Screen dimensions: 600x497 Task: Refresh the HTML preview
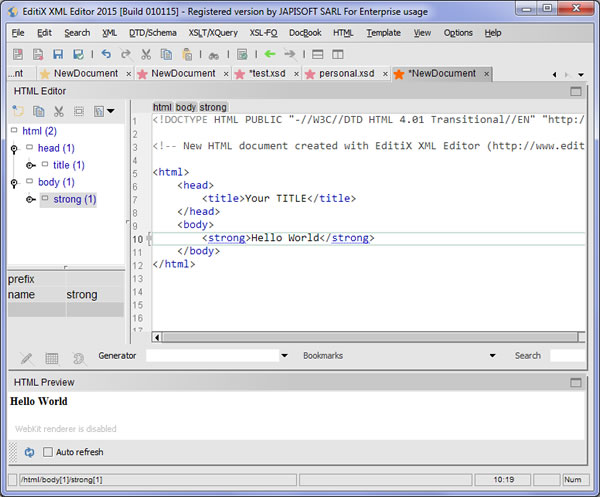click(29, 452)
